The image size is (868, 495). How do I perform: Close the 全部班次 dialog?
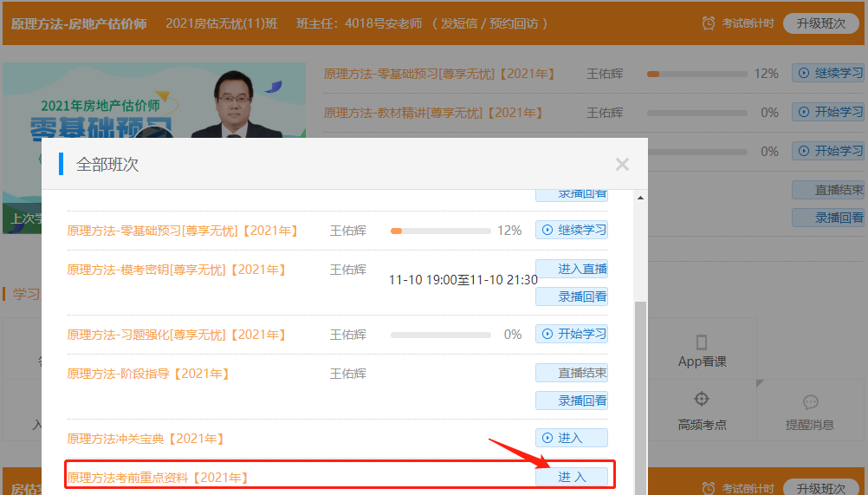pos(621,165)
